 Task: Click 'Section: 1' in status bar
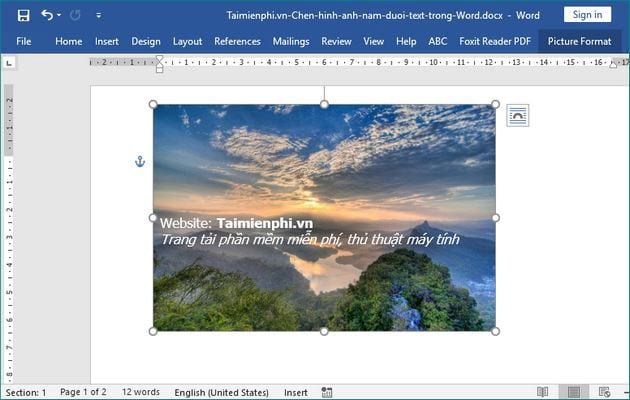click(26, 392)
